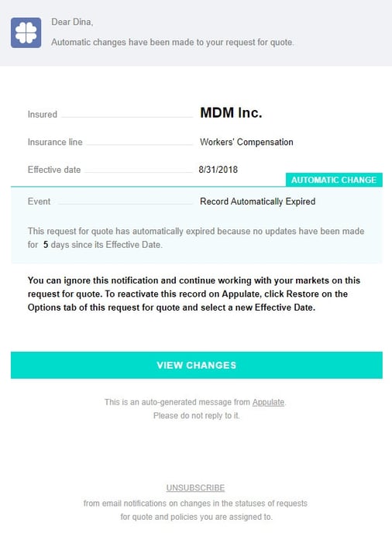The width and height of the screenshot is (392, 540).
Task: Click the MDM Inc. insured name
Action: click(231, 112)
